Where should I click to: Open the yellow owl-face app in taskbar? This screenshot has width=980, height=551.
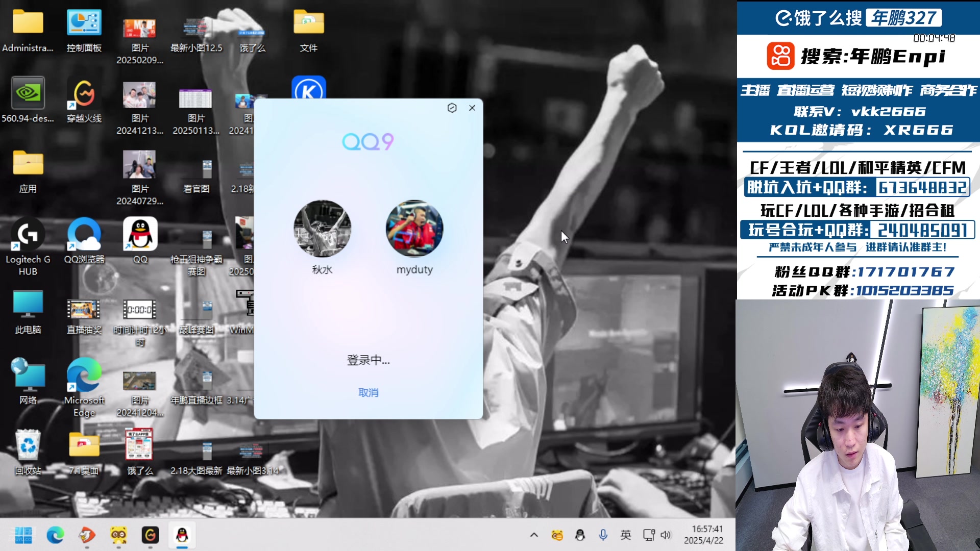(118, 535)
